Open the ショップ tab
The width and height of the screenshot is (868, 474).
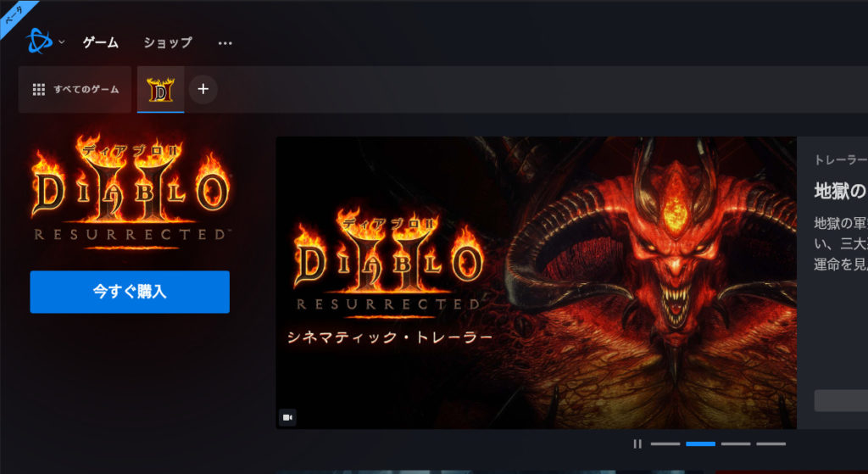[x=167, y=42]
